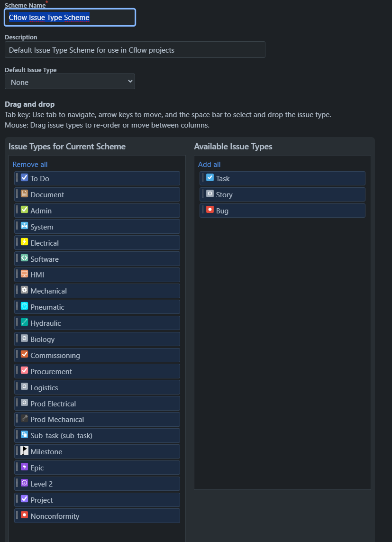Viewport: 392px width, 542px height.
Task: Click the To Do issue type icon
Action: coord(24,178)
